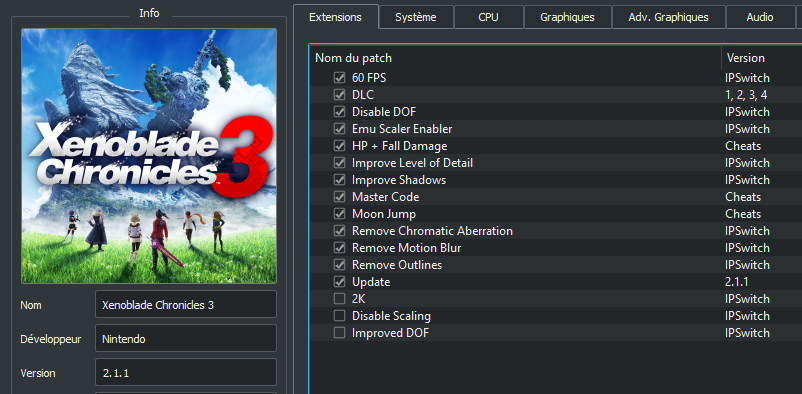Uncheck the DLC checkbox

click(x=339, y=95)
